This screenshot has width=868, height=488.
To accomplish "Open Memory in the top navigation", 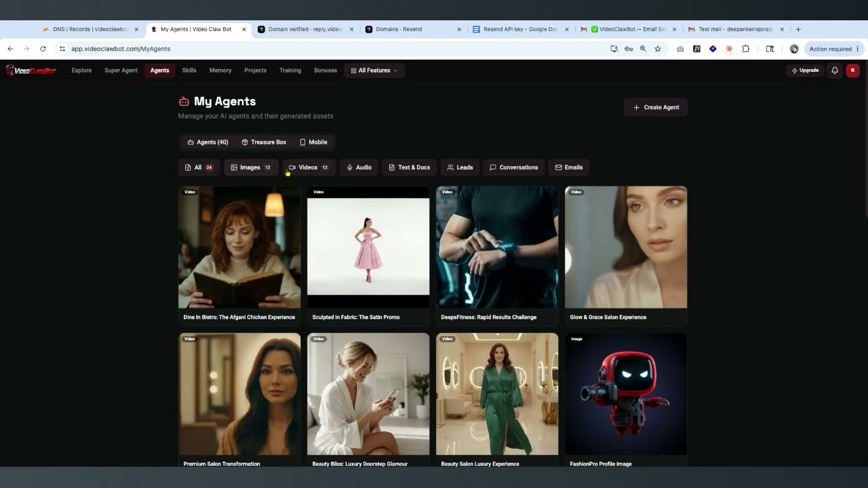I will (220, 70).
